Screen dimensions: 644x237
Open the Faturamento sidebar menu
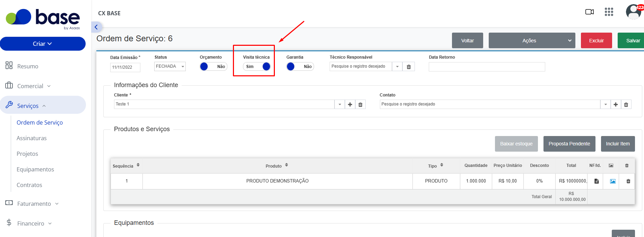pyautogui.click(x=34, y=204)
